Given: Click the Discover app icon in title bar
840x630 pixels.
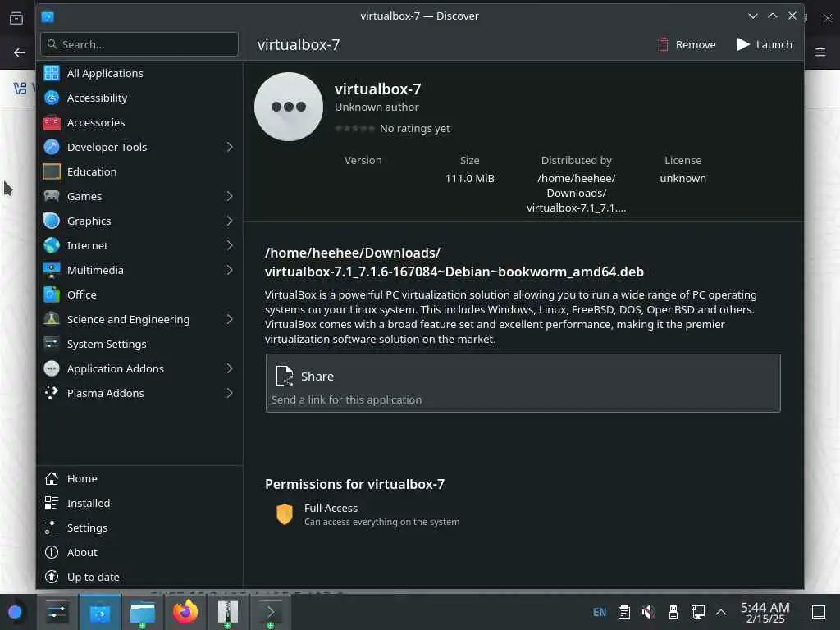Looking at the screenshot, I should click(48, 16).
